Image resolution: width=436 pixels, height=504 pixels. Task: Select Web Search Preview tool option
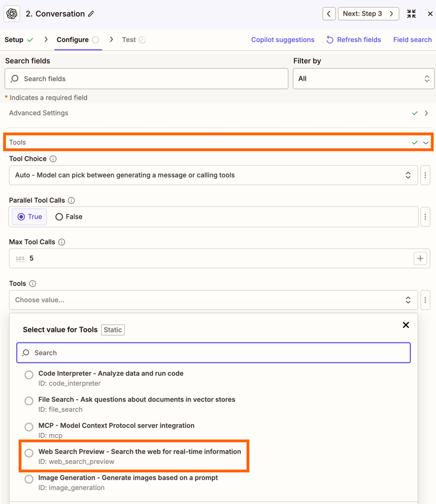coord(29,453)
